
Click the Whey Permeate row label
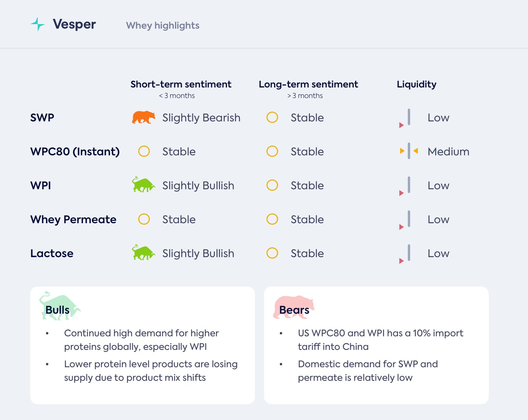click(73, 219)
